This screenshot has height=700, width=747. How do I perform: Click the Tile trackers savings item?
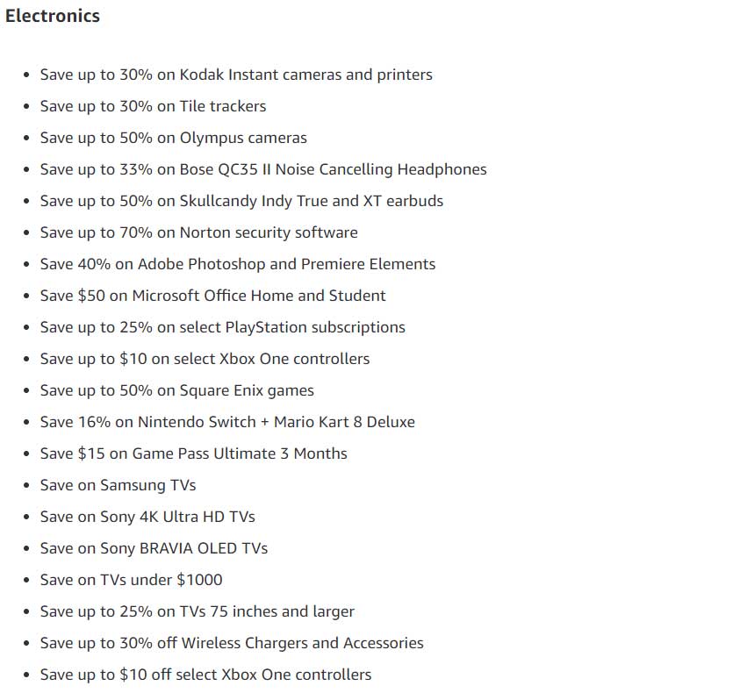(x=153, y=106)
